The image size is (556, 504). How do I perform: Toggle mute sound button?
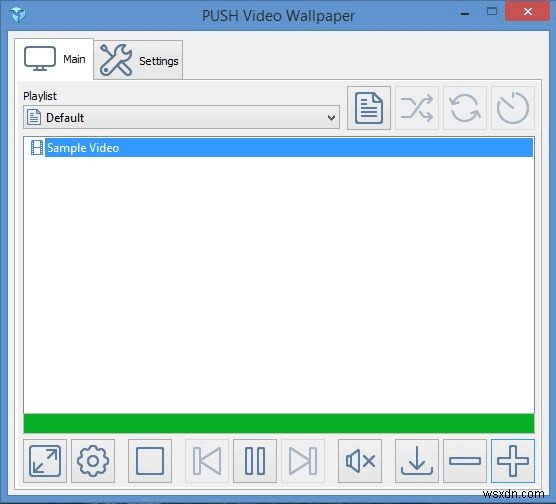point(360,461)
